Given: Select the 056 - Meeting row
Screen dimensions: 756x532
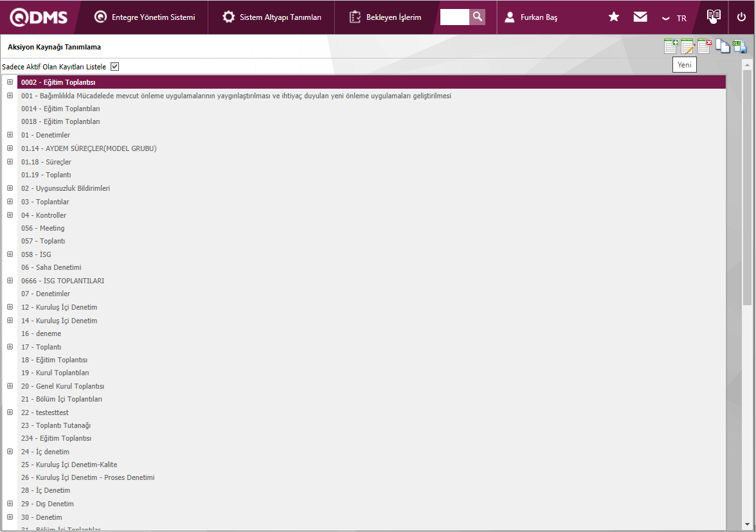Looking at the screenshot, I should 372,228.
